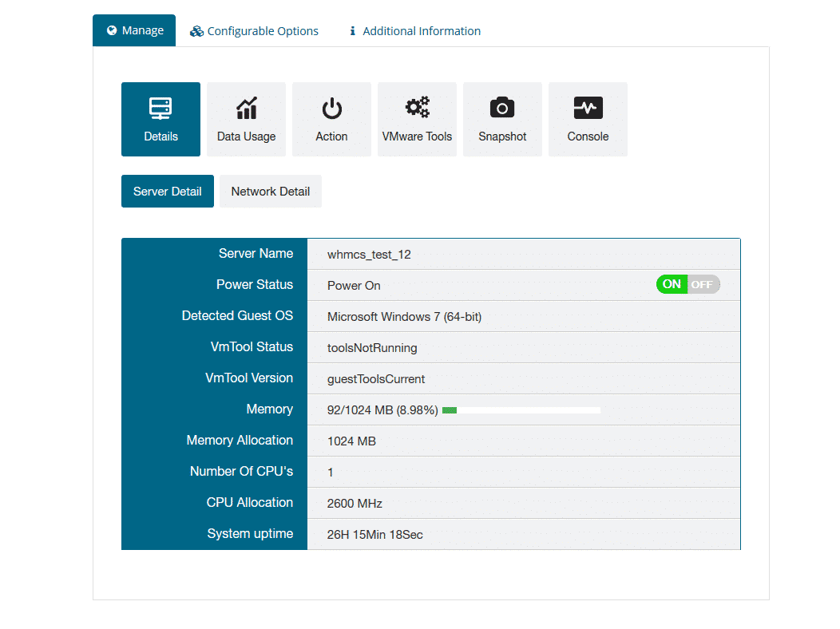Show the Network Detail section
840x629 pixels.
coord(271,192)
